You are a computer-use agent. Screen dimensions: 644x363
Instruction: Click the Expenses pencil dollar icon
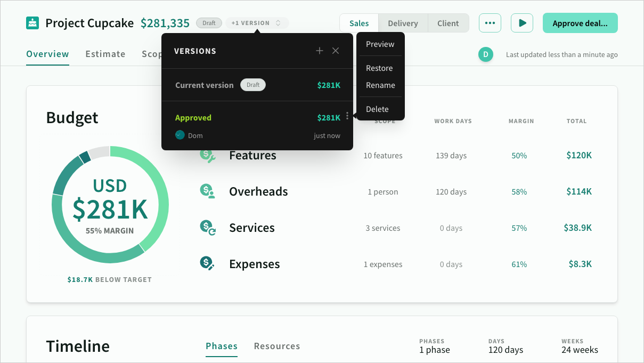[x=207, y=263]
